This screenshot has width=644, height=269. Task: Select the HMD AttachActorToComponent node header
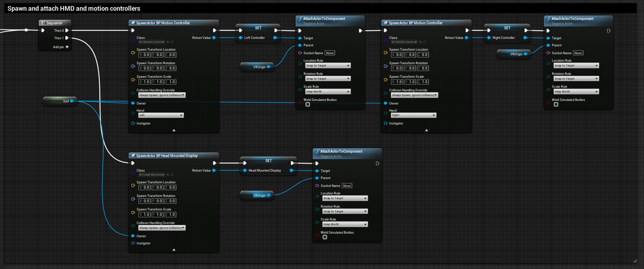pyautogui.click(x=347, y=153)
